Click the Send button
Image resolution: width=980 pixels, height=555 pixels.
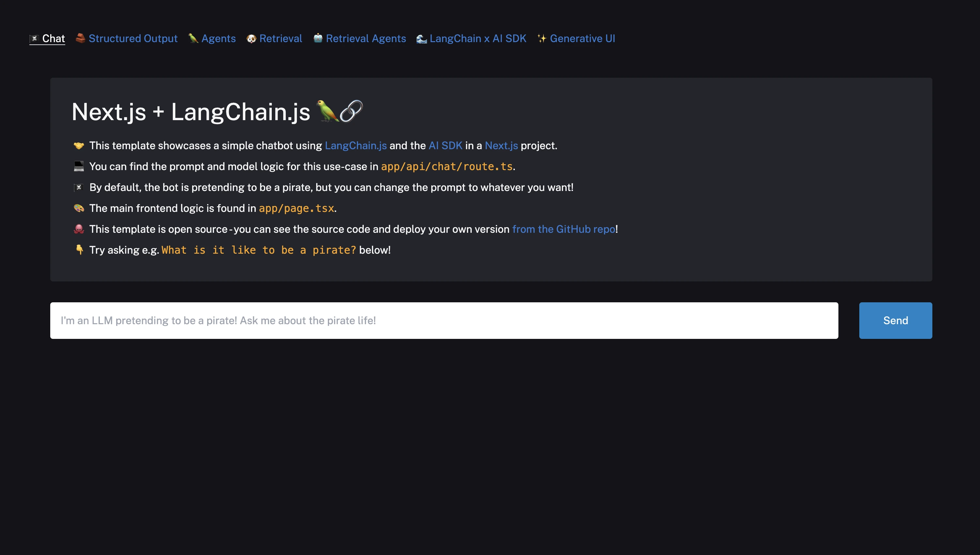[896, 321]
